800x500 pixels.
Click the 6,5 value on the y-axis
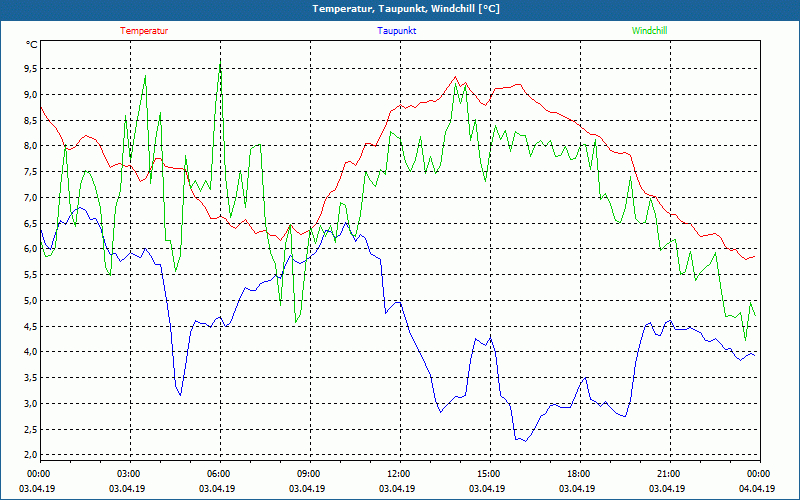29,223
